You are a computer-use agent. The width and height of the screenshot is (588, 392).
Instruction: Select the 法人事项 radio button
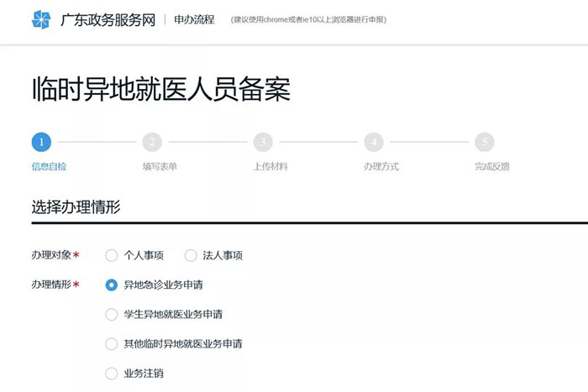191,255
